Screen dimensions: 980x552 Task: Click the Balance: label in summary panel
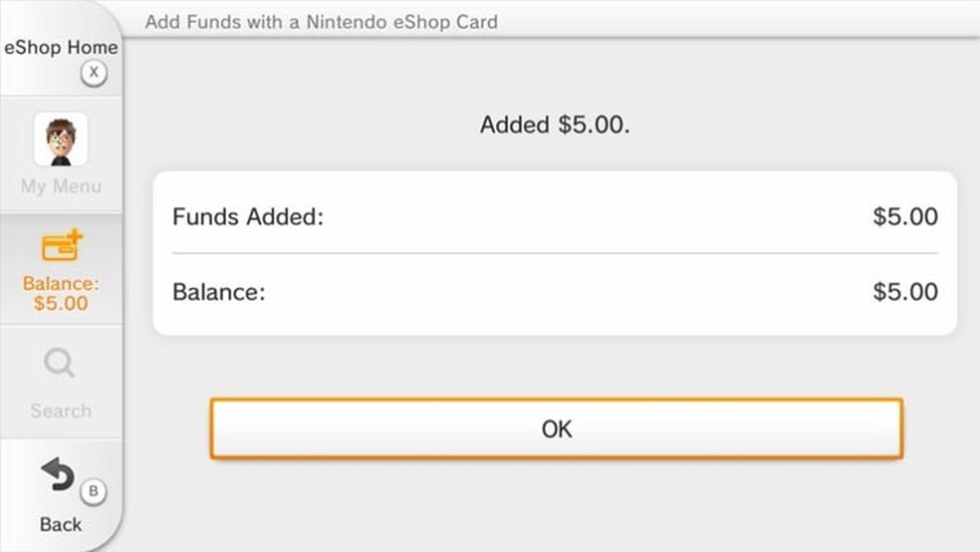(x=219, y=292)
